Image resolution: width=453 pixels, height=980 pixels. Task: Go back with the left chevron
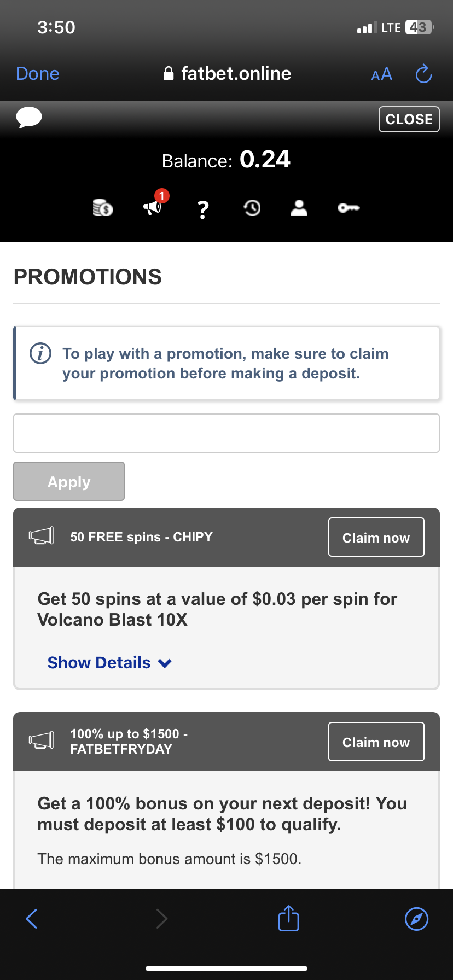point(32,918)
